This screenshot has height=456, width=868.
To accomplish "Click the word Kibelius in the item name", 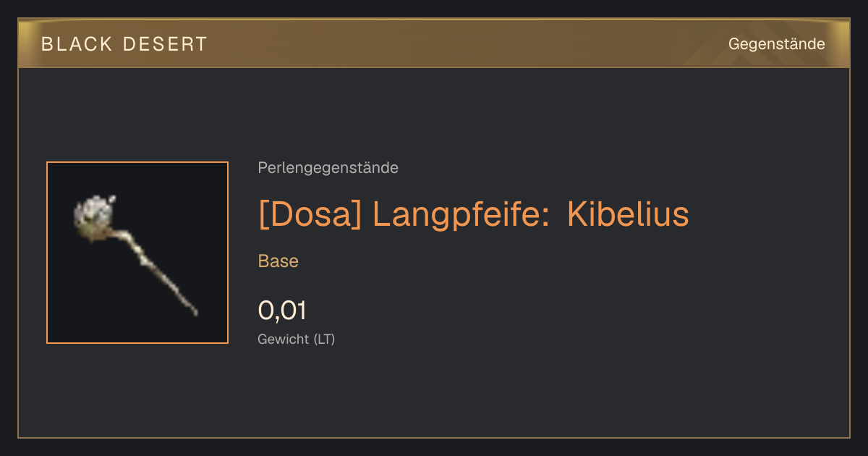I will [628, 214].
